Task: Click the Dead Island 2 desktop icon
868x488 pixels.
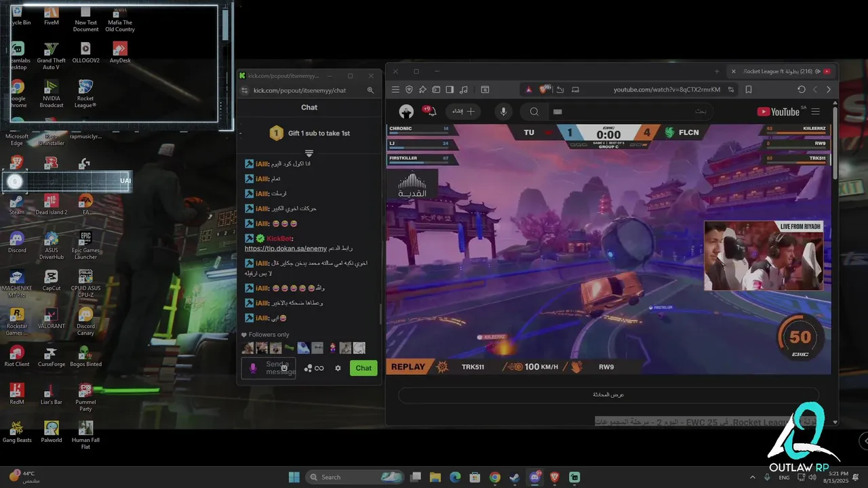Action: click(x=51, y=205)
